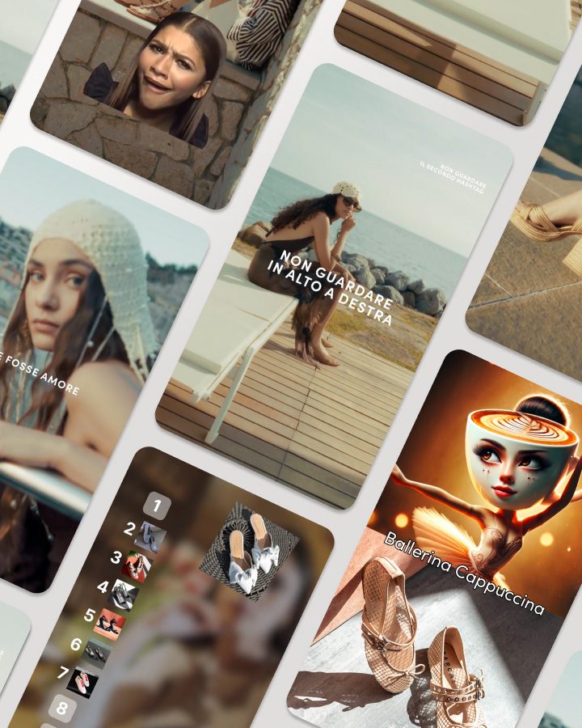Open the grey shoe thumbnail beside number 4

pos(123,595)
